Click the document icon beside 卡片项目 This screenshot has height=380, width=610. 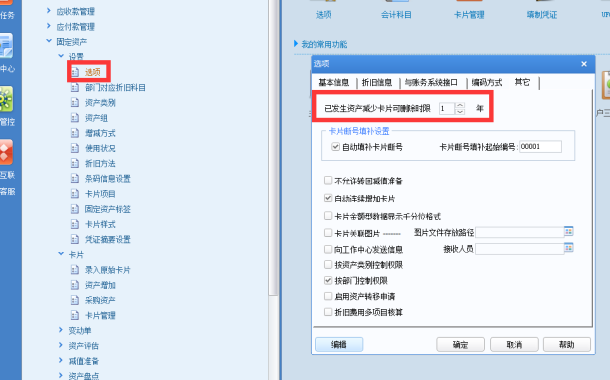click(x=75, y=194)
